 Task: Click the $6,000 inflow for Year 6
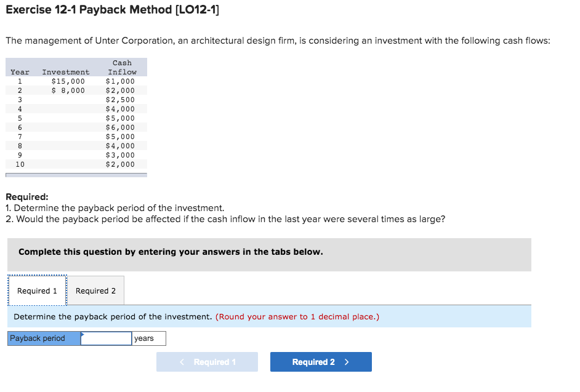(x=121, y=127)
